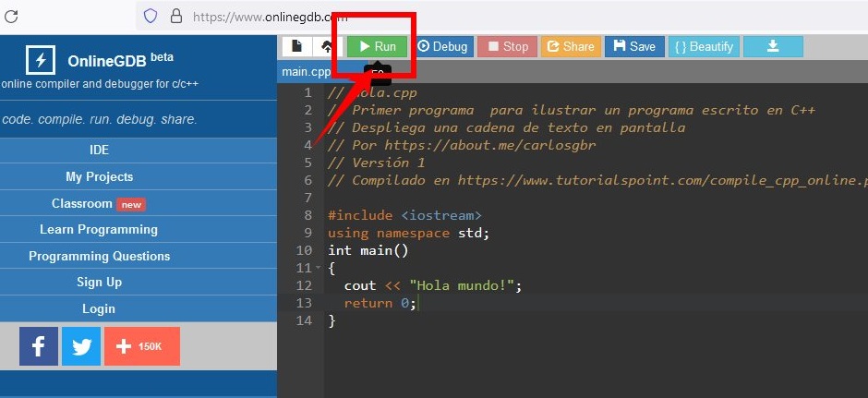The height and width of the screenshot is (398, 868).
Task: Click the tutorialspoint.com comment line
Action: tap(597, 180)
